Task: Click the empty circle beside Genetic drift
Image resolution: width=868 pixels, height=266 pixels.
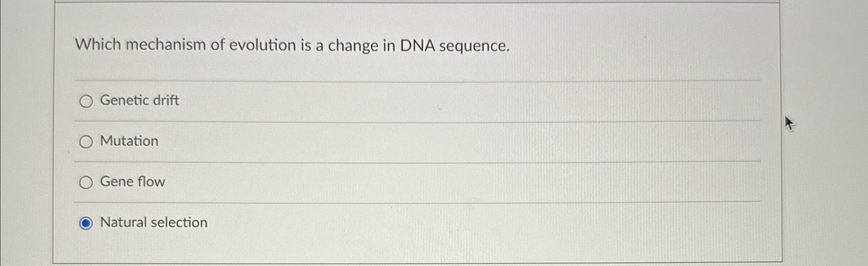Action: click(87, 101)
